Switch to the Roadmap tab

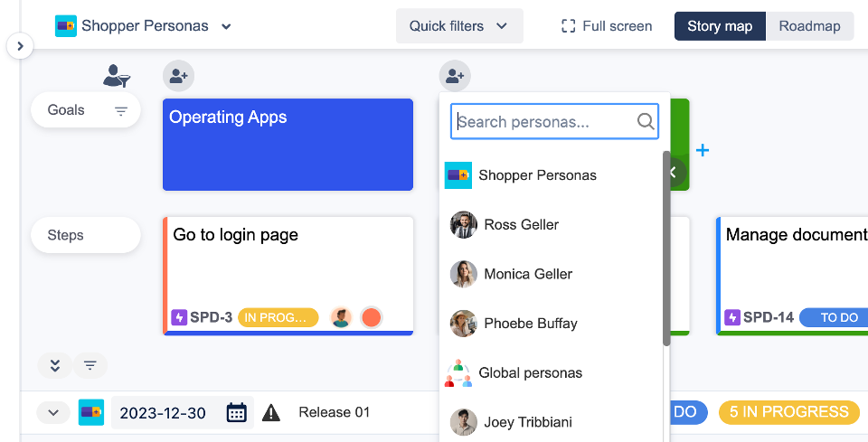[x=809, y=26]
